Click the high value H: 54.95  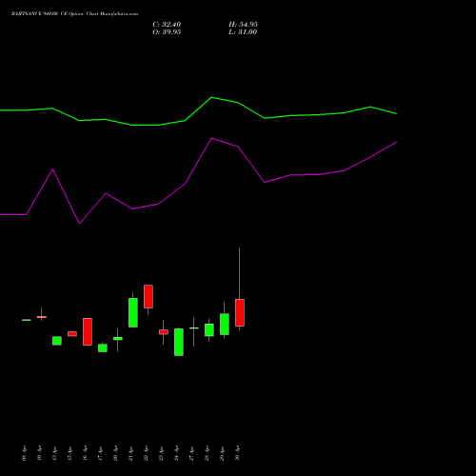pos(243,25)
